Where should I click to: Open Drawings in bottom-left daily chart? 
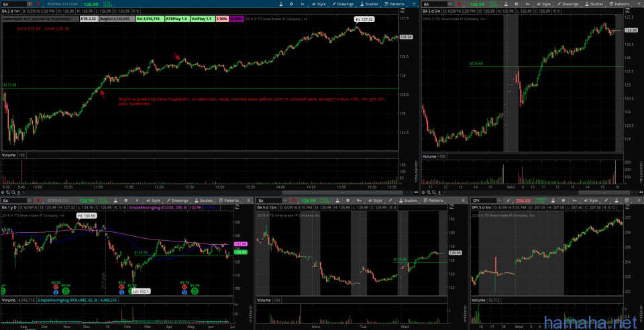pos(177,201)
